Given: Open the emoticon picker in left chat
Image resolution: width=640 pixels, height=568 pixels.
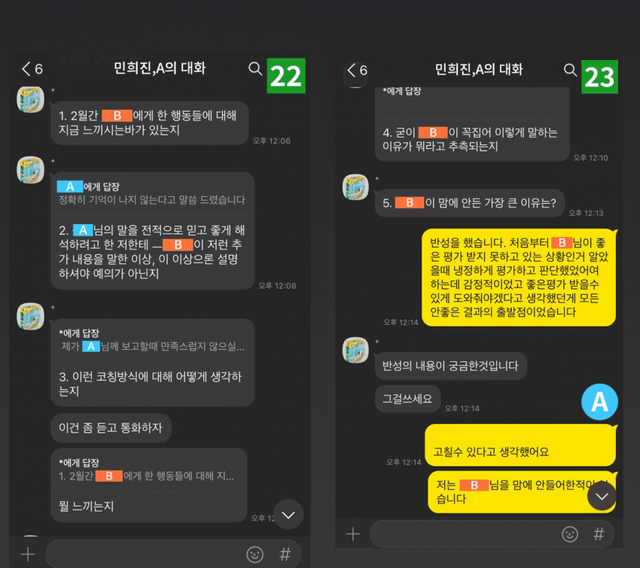Looking at the screenshot, I should click(255, 555).
